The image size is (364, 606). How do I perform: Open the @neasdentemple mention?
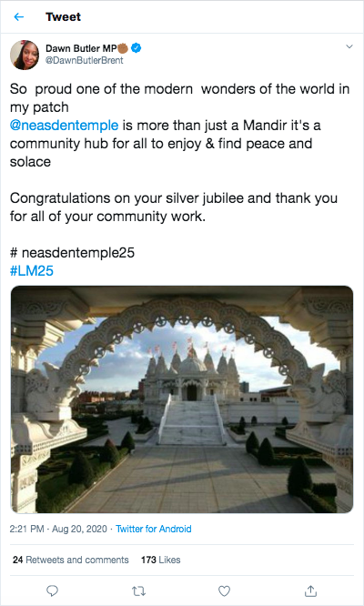tap(64, 126)
